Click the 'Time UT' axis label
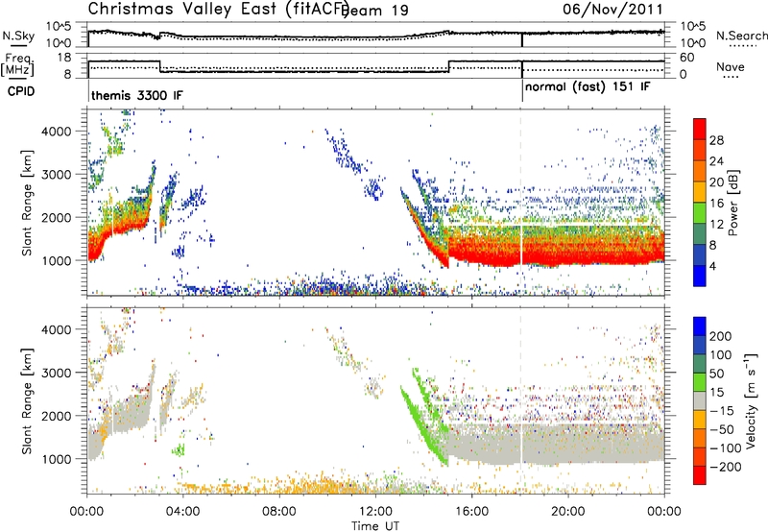768x532 pixels. [x=375, y=526]
